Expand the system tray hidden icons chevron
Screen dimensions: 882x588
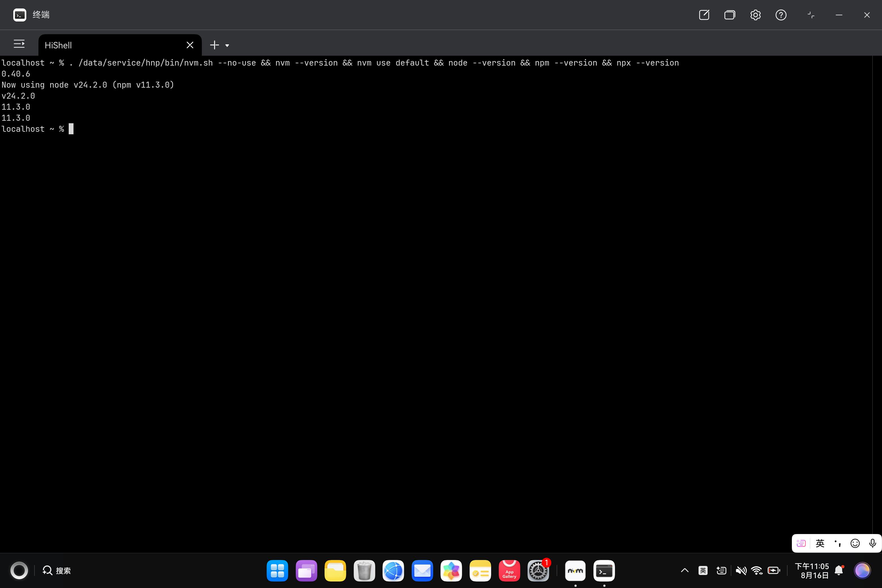[684, 570]
